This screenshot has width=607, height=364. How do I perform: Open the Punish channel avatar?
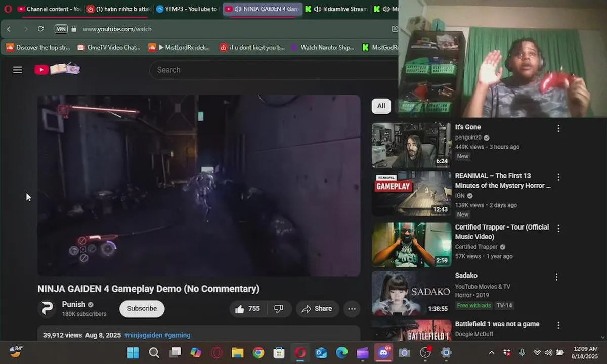(47, 309)
